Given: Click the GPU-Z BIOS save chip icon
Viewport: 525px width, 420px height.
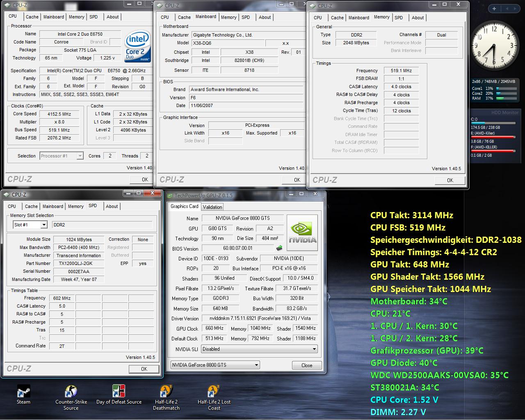Looking at the screenshot, I should 279,248.
